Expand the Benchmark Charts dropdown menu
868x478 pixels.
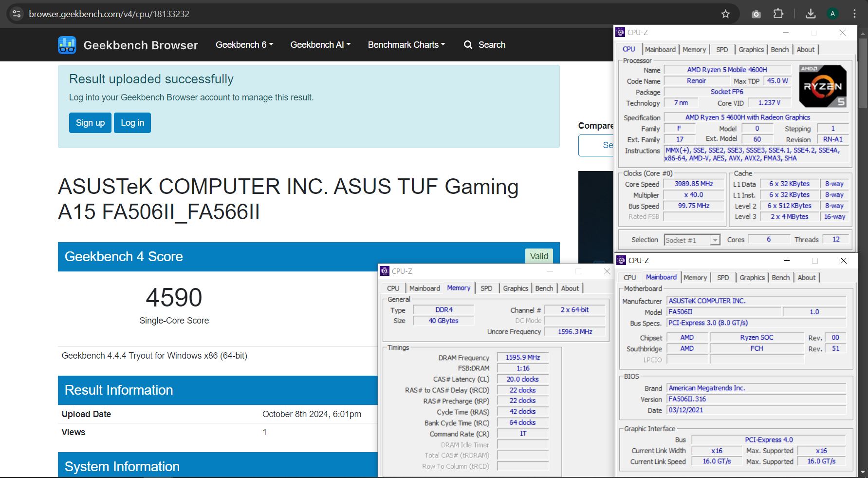[x=406, y=45]
